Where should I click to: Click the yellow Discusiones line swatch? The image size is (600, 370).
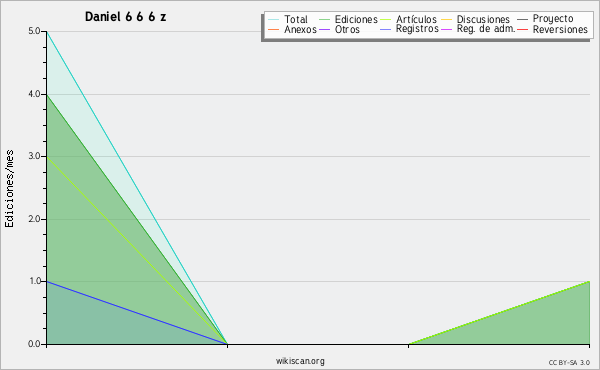pyautogui.click(x=447, y=20)
